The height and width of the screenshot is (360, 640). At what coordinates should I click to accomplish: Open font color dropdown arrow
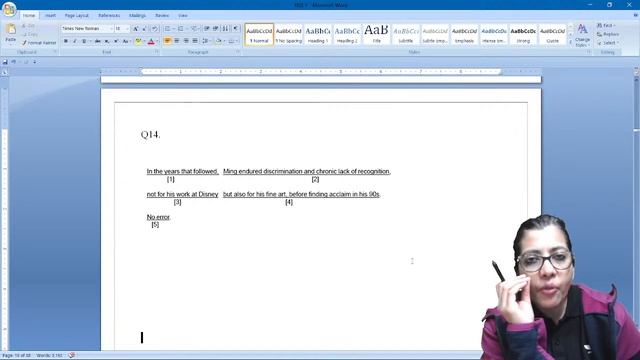pos(157,41)
